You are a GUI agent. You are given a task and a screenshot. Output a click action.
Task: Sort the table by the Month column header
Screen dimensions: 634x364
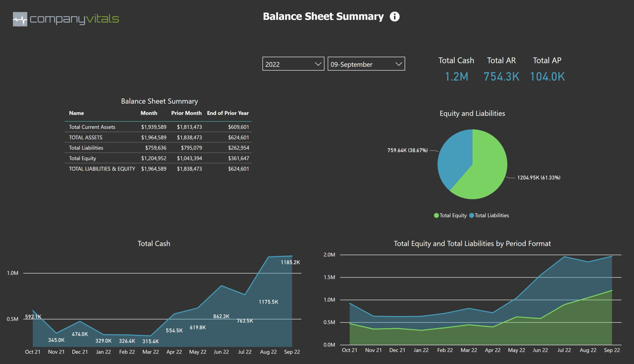pos(149,113)
